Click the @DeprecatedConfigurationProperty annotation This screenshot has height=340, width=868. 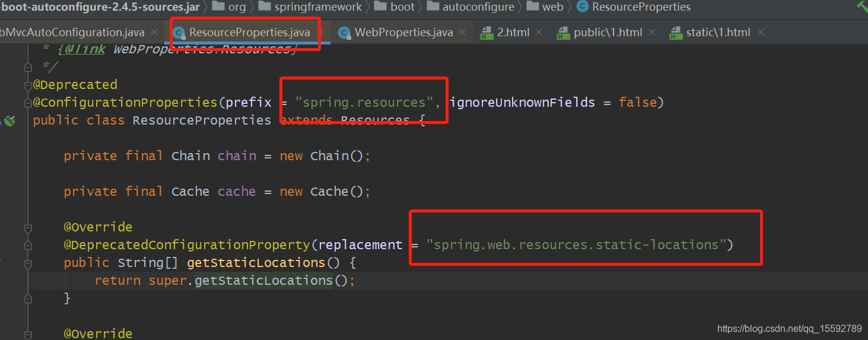[x=187, y=245]
